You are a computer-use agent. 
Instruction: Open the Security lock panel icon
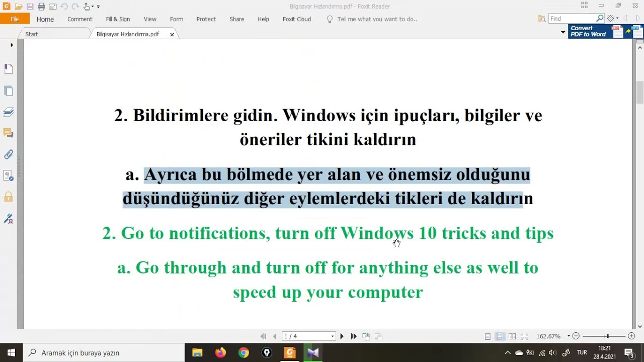click(x=9, y=197)
